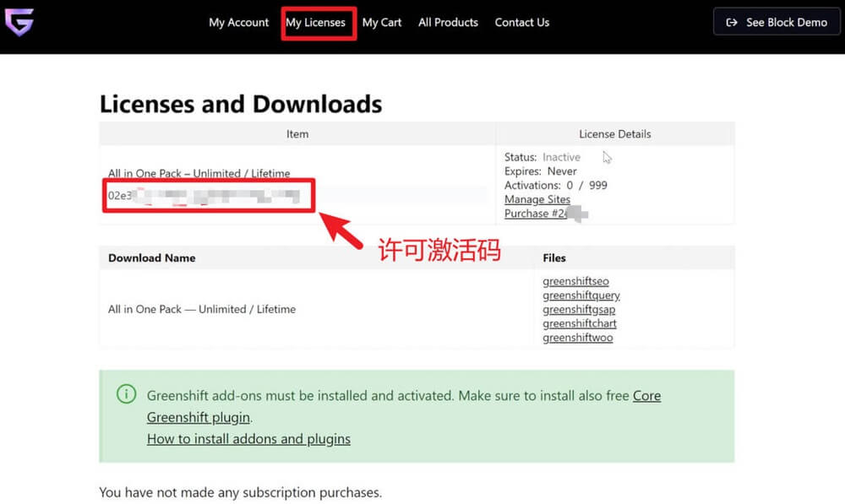Click the Activations 0 / 999 text
Screen dimensions: 845x504
(556, 185)
